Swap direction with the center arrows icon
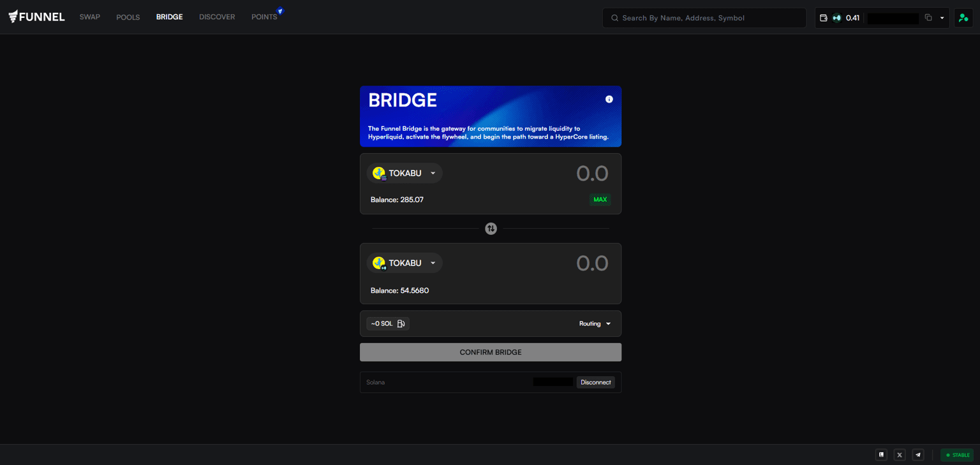Image resolution: width=980 pixels, height=465 pixels. 491,228
